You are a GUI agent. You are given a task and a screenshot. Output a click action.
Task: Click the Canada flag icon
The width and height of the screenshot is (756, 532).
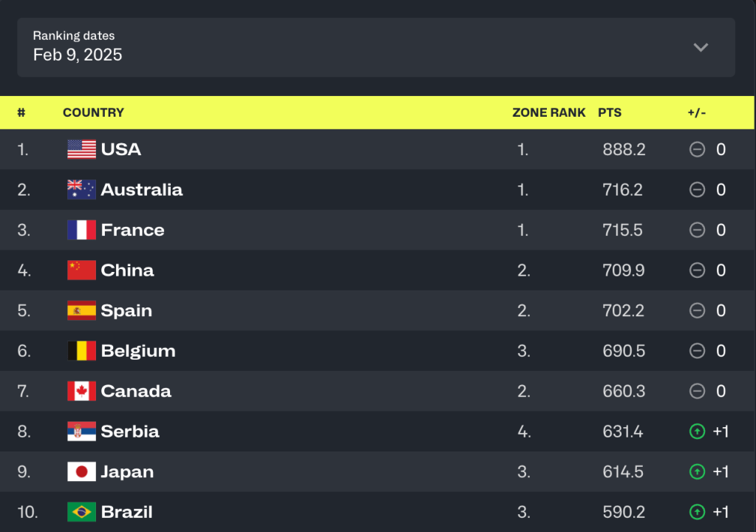81,391
